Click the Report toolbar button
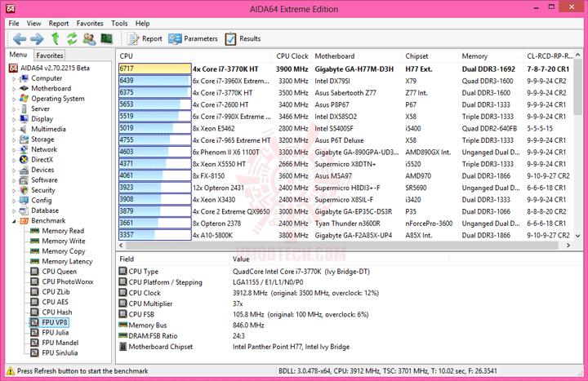588x381 pixels. pyautogui.click(x=145, y=38)
